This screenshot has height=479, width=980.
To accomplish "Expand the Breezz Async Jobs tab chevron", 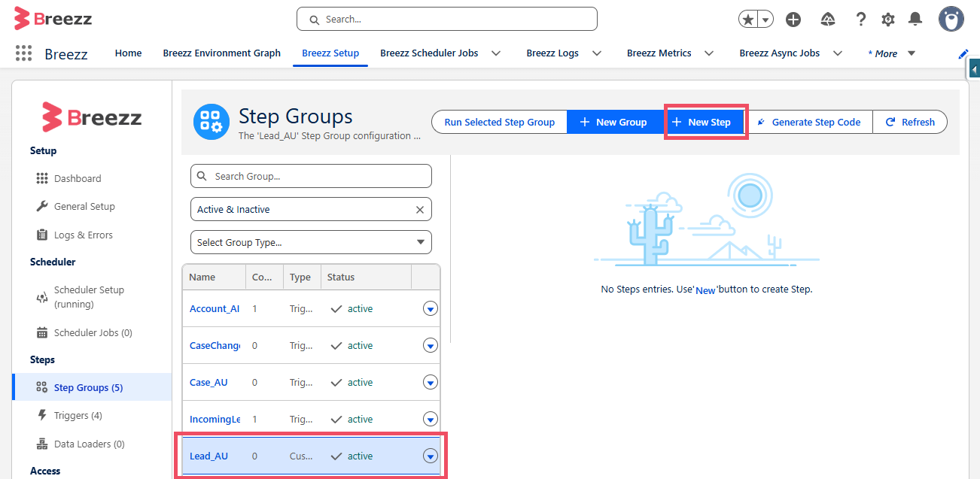I will (x=838, y=53).
